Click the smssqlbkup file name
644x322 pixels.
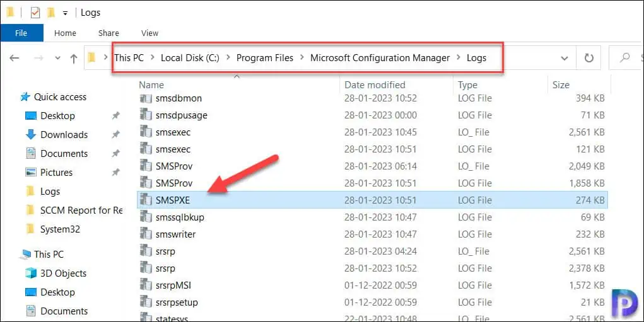click(180, 217)
